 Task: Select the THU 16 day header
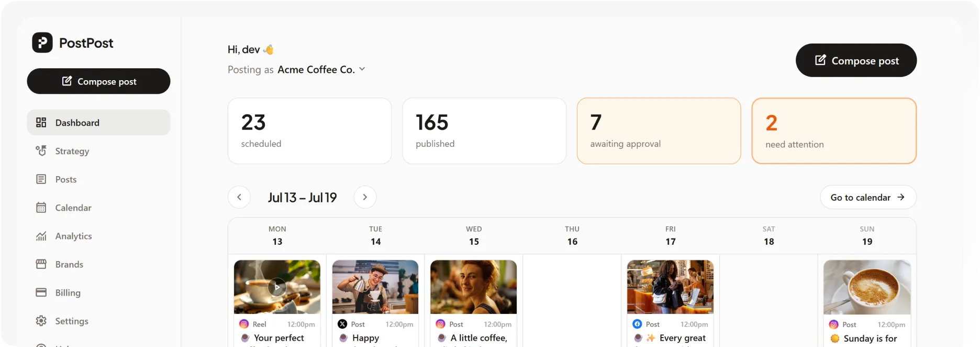pos(572,236)
